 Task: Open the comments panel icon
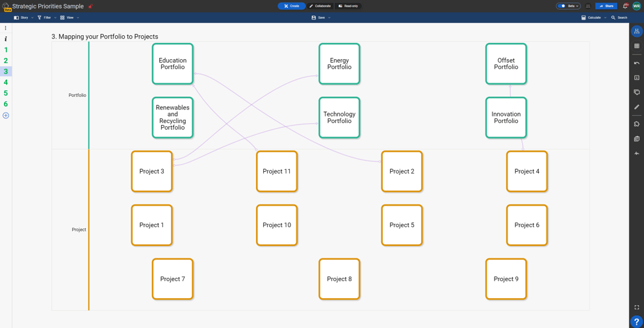tap(637, 92)
